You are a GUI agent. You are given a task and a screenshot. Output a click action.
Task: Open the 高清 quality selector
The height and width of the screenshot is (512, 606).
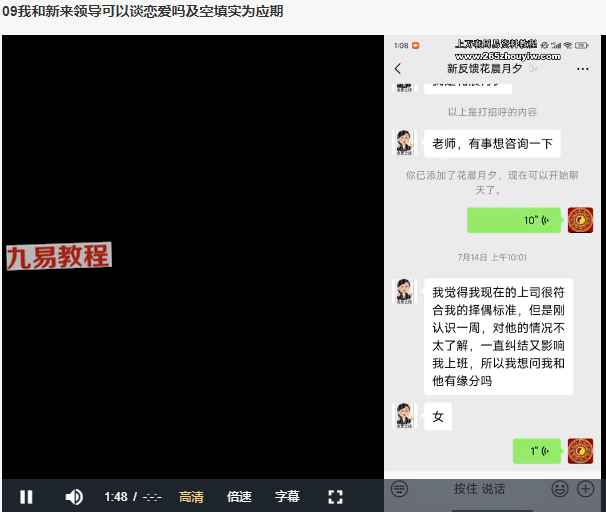tap(191, 497)
